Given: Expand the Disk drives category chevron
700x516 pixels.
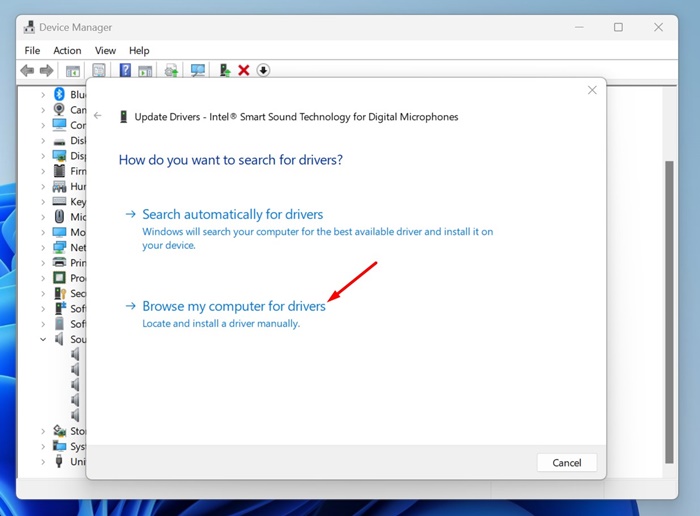Looking at the screenshot, I should (x=43, y=141).
